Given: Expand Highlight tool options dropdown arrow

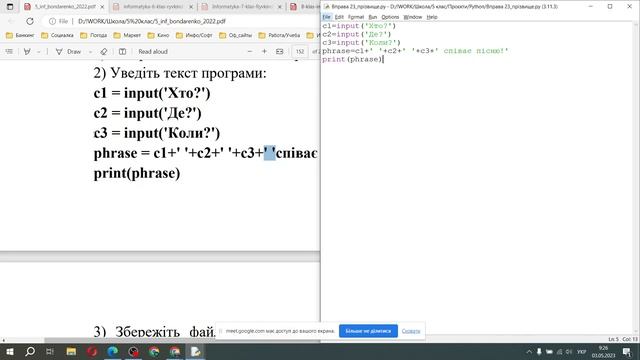Looking at the screenshot, I should [39, 52].
